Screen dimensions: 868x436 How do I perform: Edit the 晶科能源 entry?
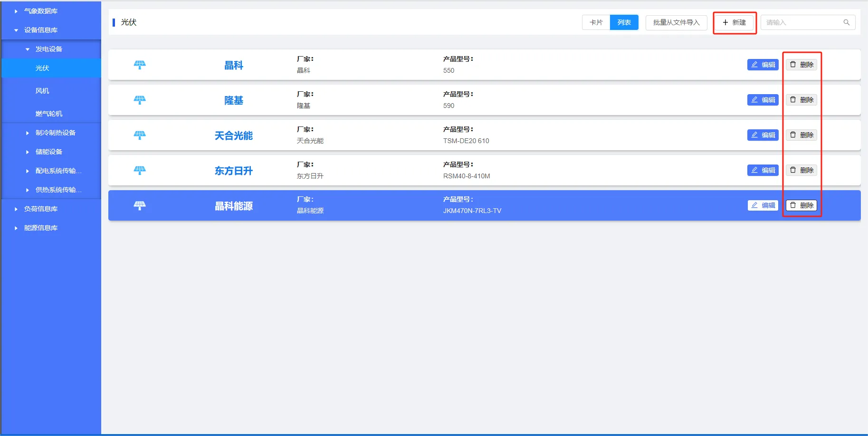click(763, 205)
